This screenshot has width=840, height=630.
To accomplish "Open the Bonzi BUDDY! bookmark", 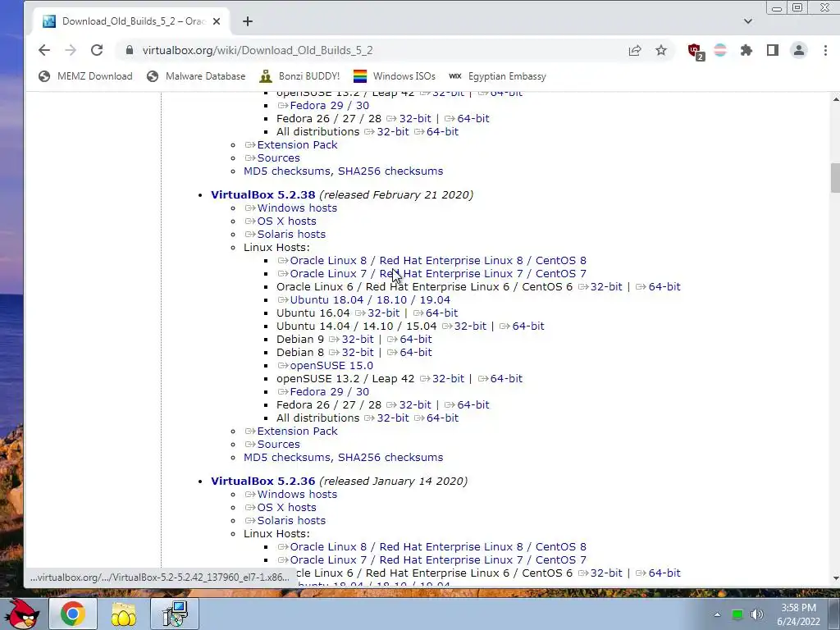I will point(299,76).
